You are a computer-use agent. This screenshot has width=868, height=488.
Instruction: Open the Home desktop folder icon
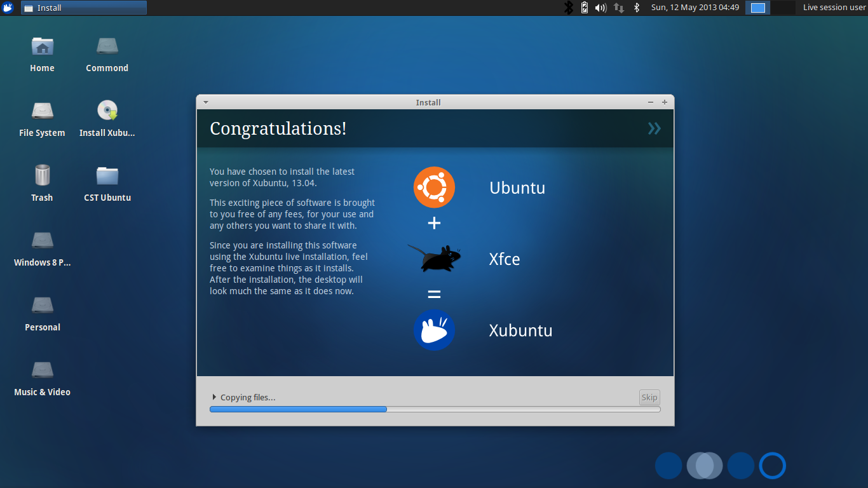43,46
